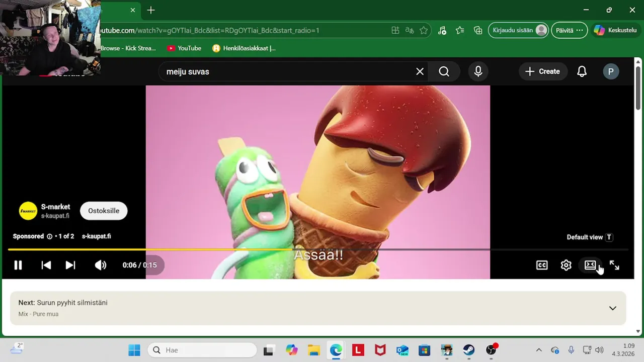The height and width of the screenshot is (362, 644).
Task: Clear the search text with X
Action: [420, 71]
